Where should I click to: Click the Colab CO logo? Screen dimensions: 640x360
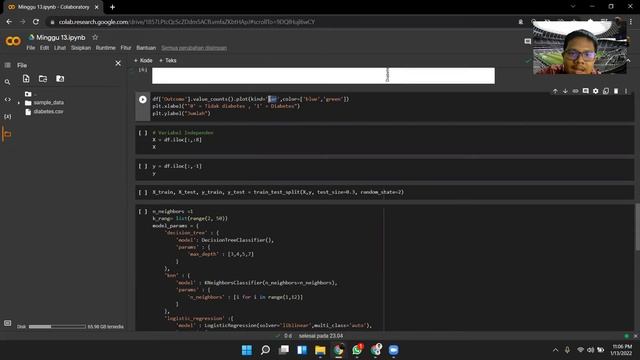(13, 41)
